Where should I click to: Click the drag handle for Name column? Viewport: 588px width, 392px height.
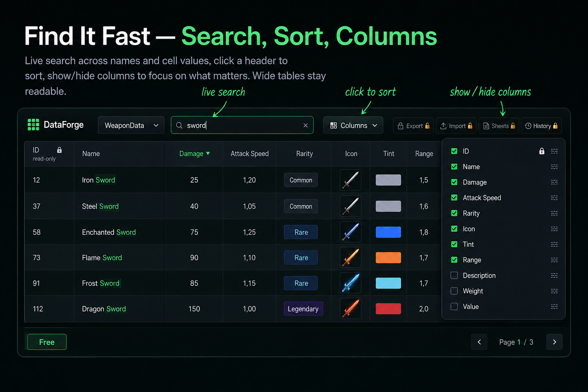pos(554,167)
